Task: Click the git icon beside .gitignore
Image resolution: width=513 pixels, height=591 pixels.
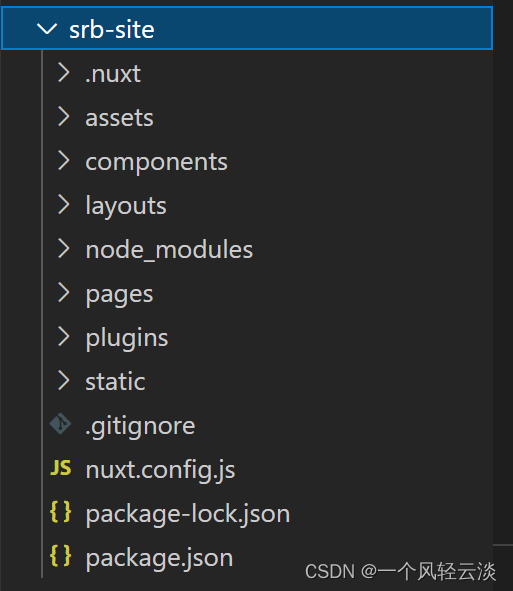Action: 60,424
